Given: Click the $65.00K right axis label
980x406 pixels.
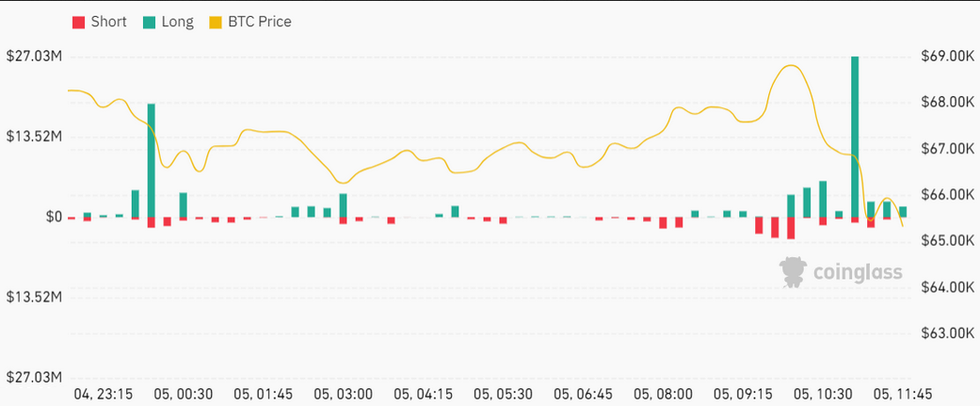Looking at the screenshot, I should tap(947, 241).
